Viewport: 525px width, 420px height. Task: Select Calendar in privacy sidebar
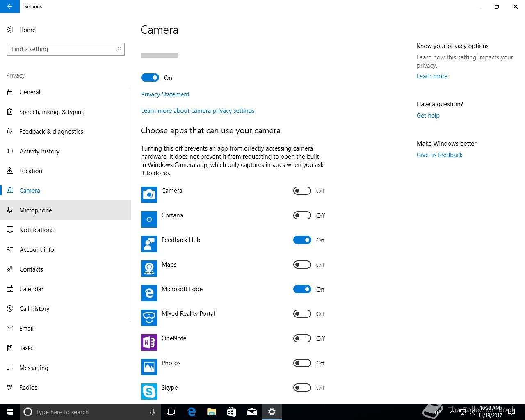point(65,289)
